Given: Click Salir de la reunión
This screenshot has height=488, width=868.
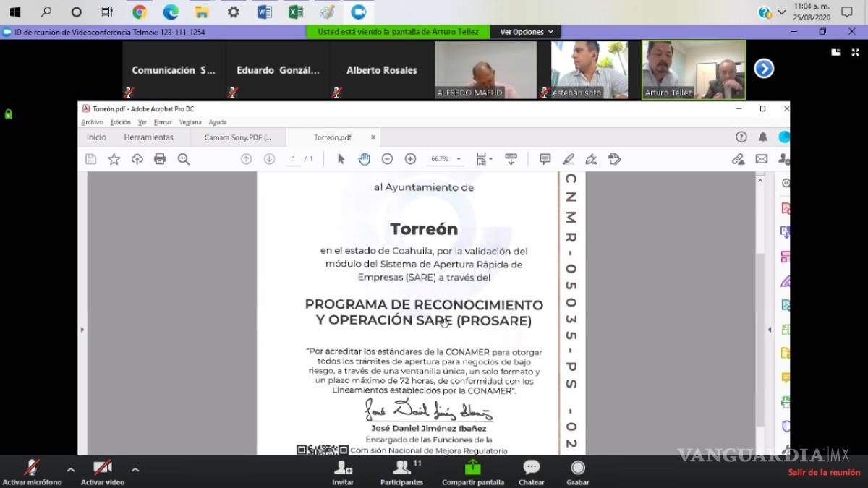Looking at the screenshot, I should 824,472.
